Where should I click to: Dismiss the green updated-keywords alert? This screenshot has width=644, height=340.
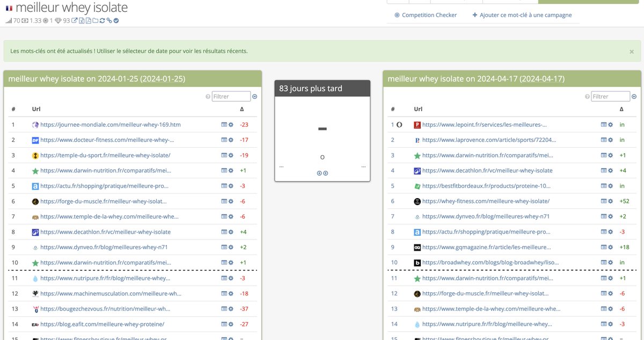coord(632,52)
